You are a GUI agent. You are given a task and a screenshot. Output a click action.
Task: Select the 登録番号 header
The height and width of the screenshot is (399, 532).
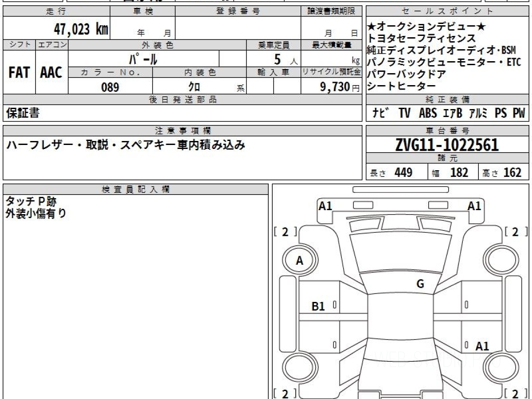tap(238, 12)
